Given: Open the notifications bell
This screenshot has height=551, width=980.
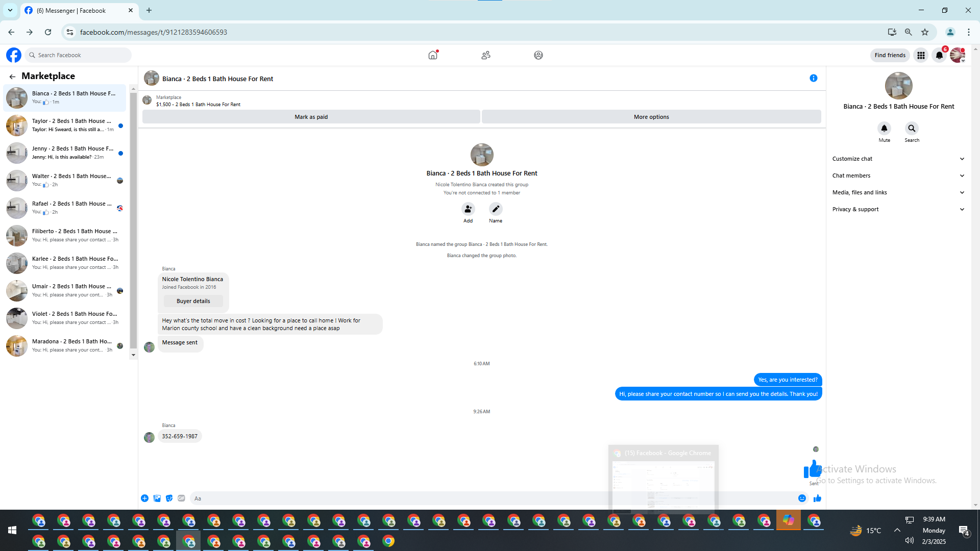Looking at the screenshot, I should 939,55.
